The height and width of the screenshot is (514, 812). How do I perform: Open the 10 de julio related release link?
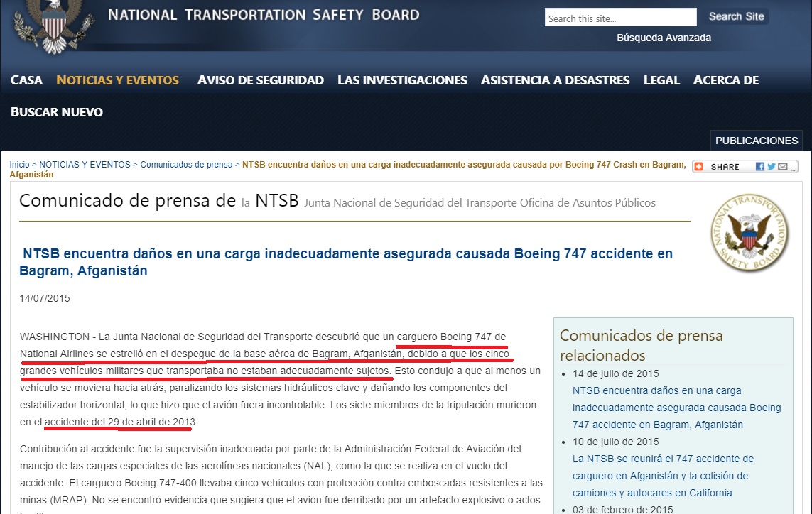(x=663, y=476)
